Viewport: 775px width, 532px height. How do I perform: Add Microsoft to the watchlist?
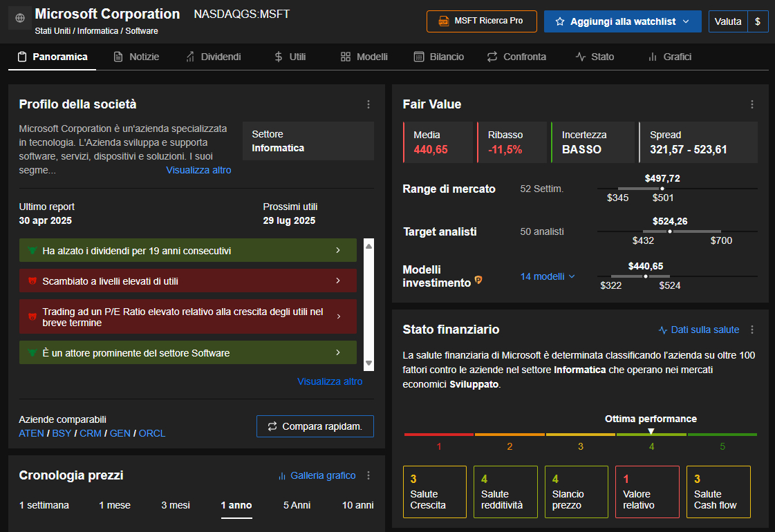[622, 21]
